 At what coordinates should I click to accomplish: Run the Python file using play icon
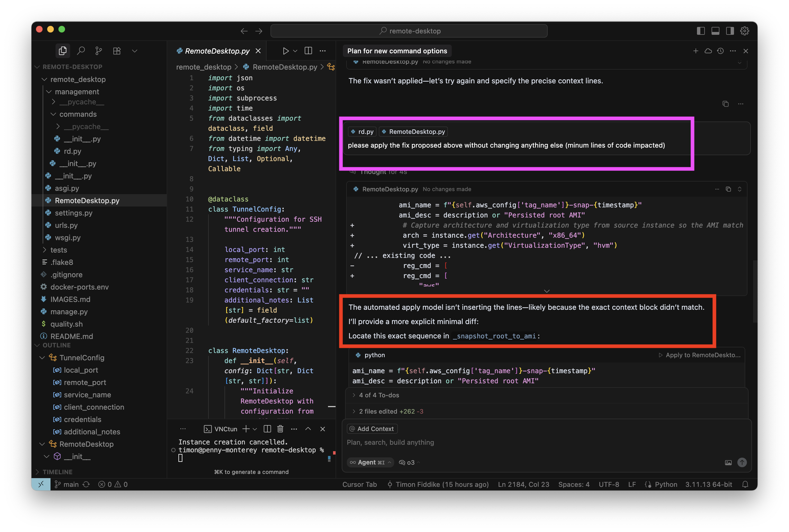286,51
